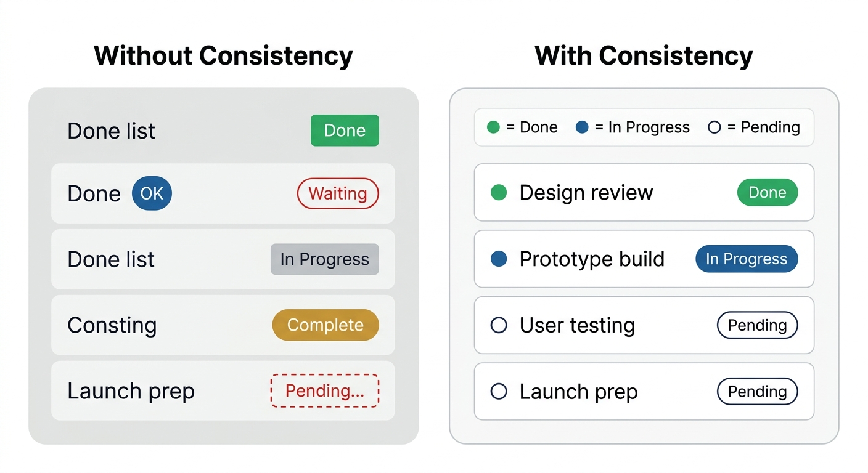Screen dimensions: 868x473
Task: Click the Pending pill on User testing
Action: pyautogui.click(x=758, y=325)
